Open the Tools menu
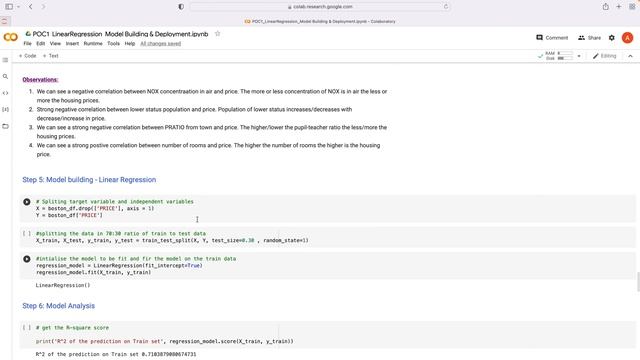 pos(113,43)
